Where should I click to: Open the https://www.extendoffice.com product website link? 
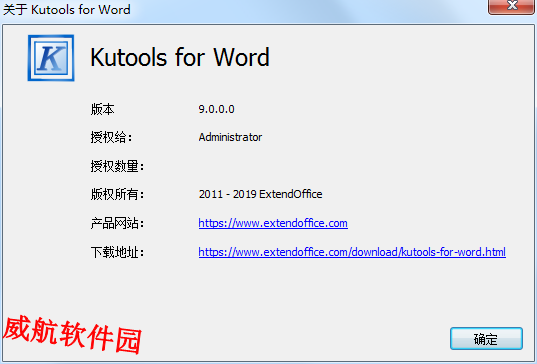(273, 223)
